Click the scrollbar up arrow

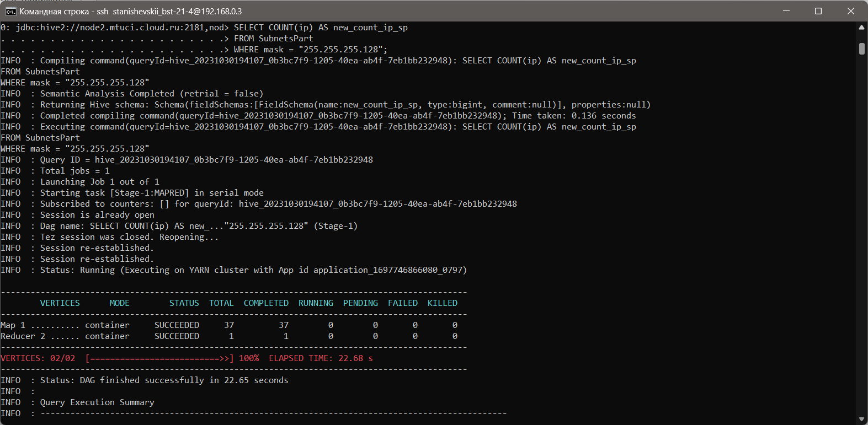tap(861, 27)
